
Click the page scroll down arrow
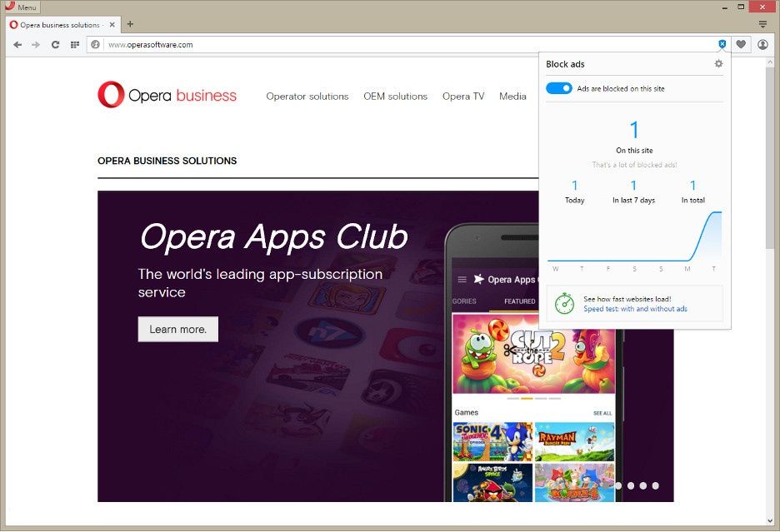click(770, 520)
